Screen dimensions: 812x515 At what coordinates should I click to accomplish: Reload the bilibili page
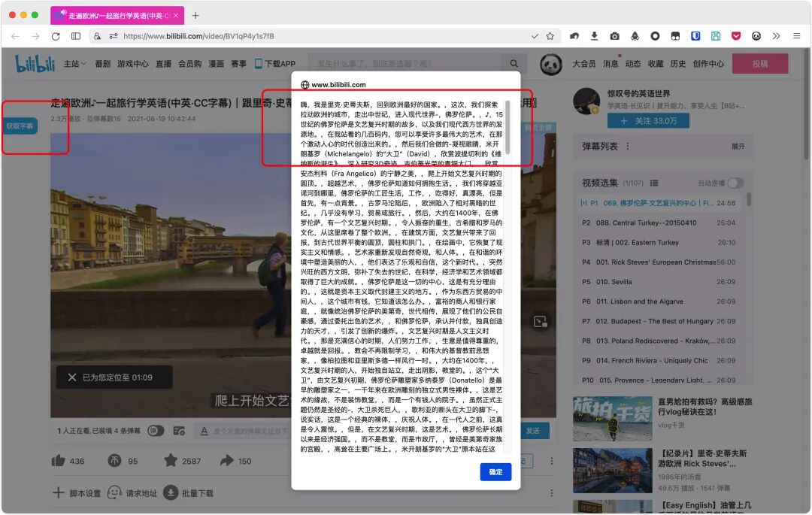tap(56, 36)
